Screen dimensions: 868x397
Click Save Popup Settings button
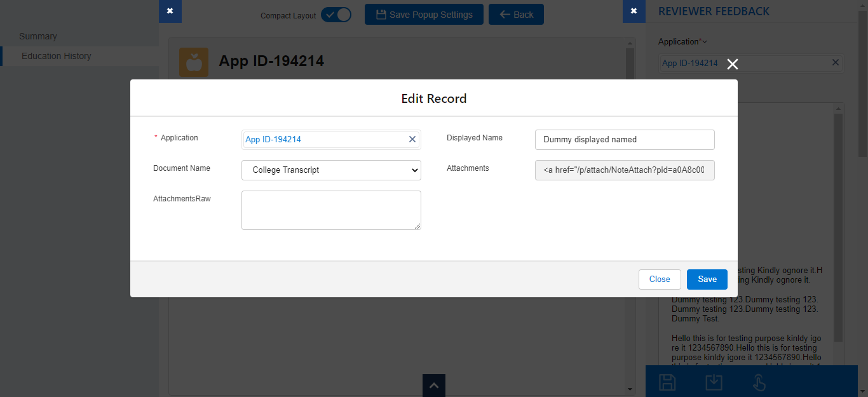424,15
